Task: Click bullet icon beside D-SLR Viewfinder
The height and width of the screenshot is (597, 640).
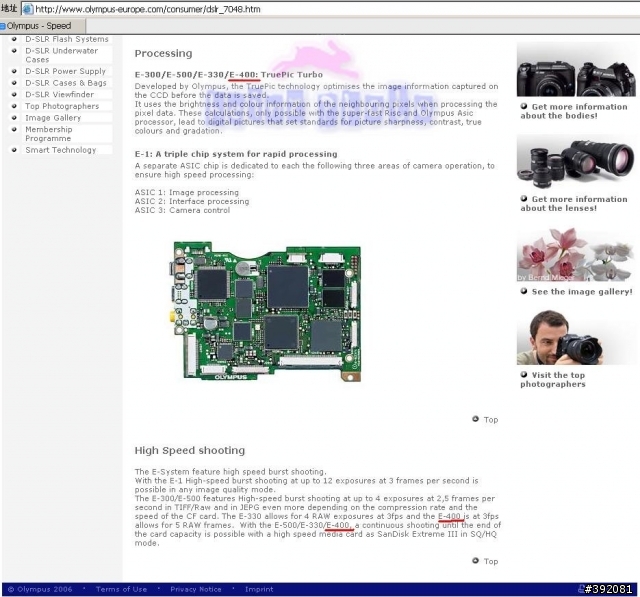Action: [x=14, y=94]
